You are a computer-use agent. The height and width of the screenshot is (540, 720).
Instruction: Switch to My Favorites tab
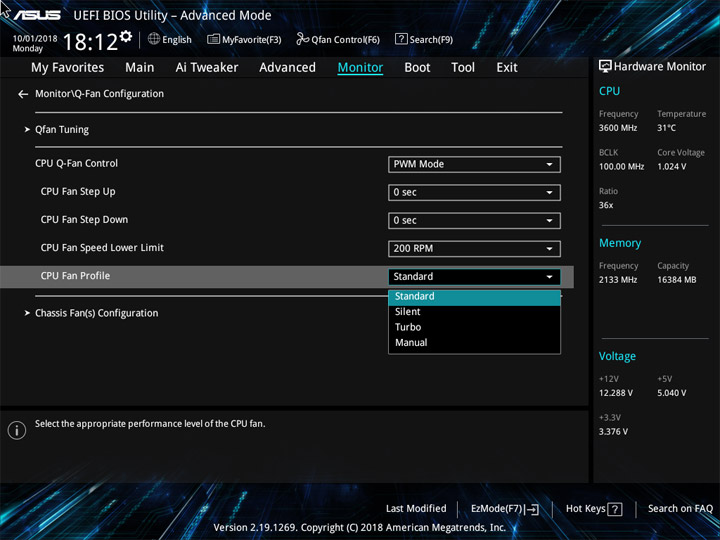pos(68,68)
